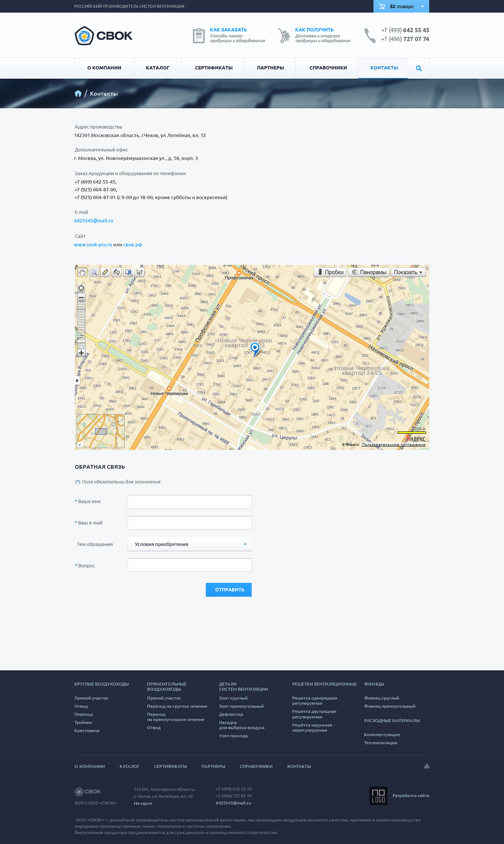Pick the ruler distance measurement tool
The width and height of the screenshot is (504, 844).
pos(105,272)
